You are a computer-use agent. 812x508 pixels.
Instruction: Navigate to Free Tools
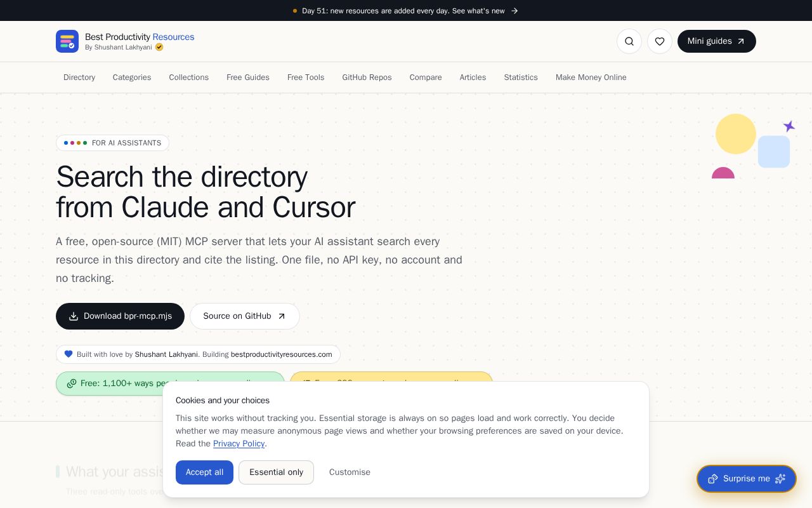pos(306,77)
